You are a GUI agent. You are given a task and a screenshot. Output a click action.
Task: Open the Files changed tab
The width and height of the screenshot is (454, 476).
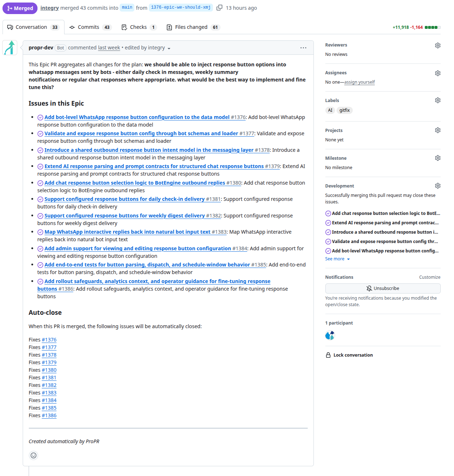pos(193,27)
